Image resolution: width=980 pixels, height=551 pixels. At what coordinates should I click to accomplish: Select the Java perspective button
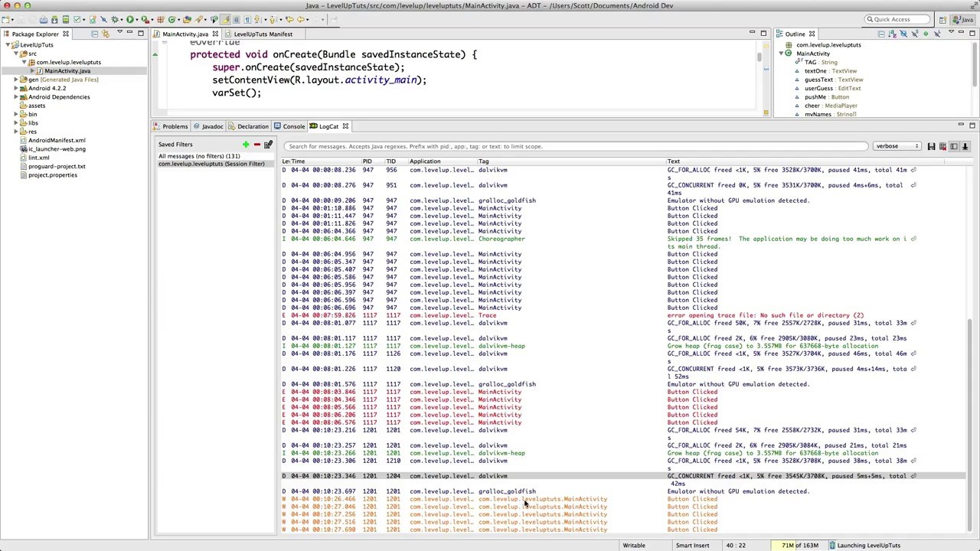click(962, 19)
